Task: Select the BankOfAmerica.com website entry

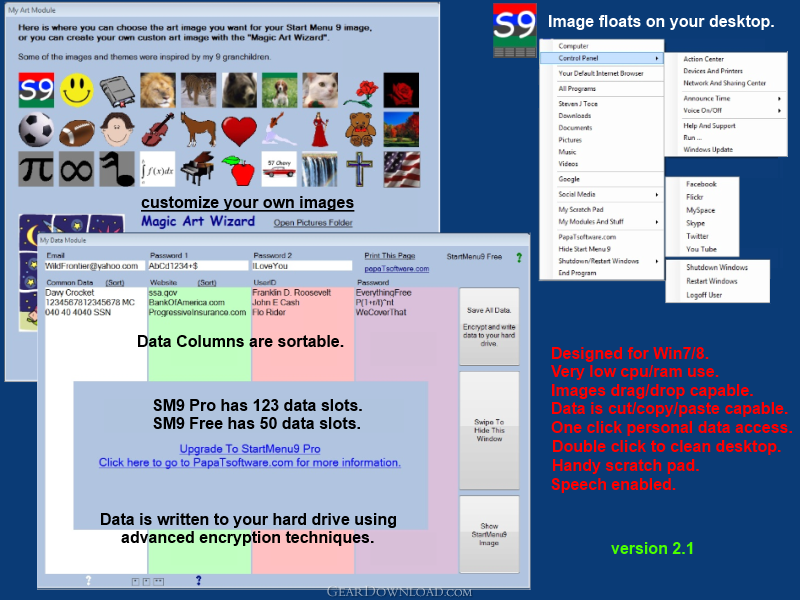Action: (187, 303)
